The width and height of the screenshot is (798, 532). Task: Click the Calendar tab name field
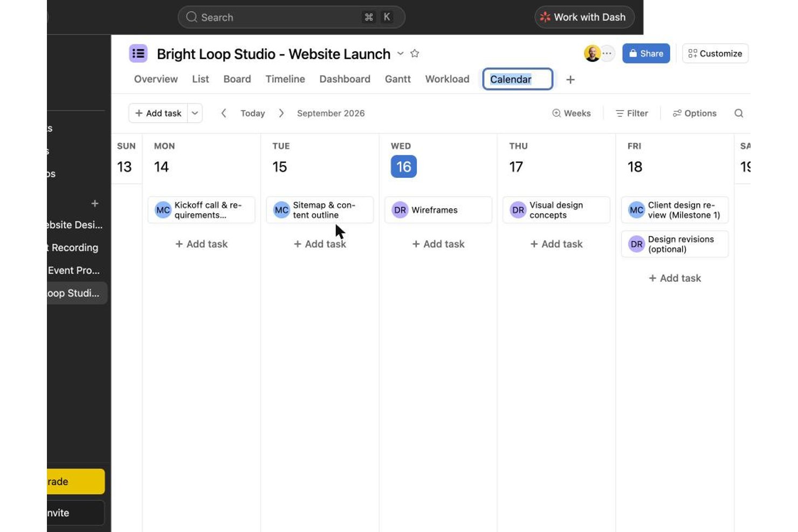point(518,79)
